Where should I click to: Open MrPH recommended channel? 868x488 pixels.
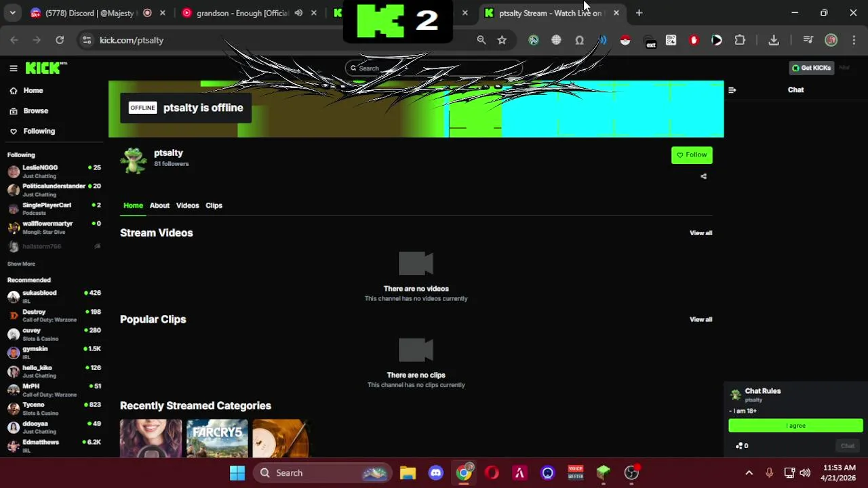[x=54, y=390]
